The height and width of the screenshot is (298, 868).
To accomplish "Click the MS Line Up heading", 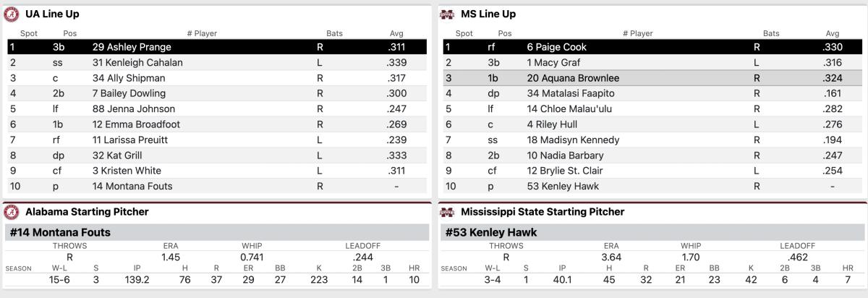I will pos(488,14).
